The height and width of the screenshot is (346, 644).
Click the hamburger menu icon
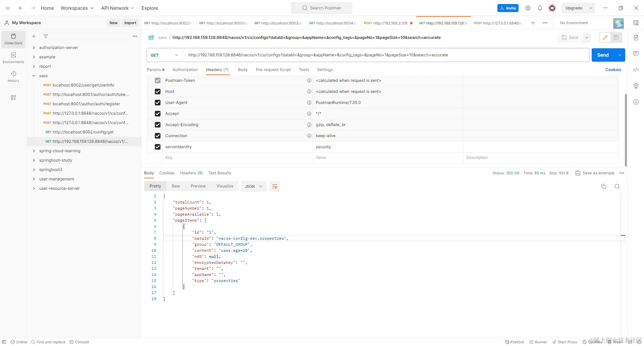pyautogui.click(x=8, y=8)
